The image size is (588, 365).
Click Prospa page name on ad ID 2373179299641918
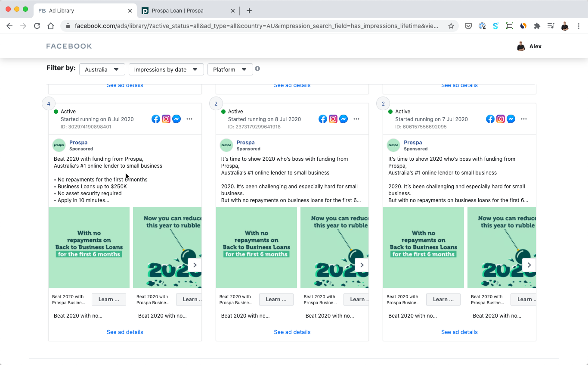245,143
